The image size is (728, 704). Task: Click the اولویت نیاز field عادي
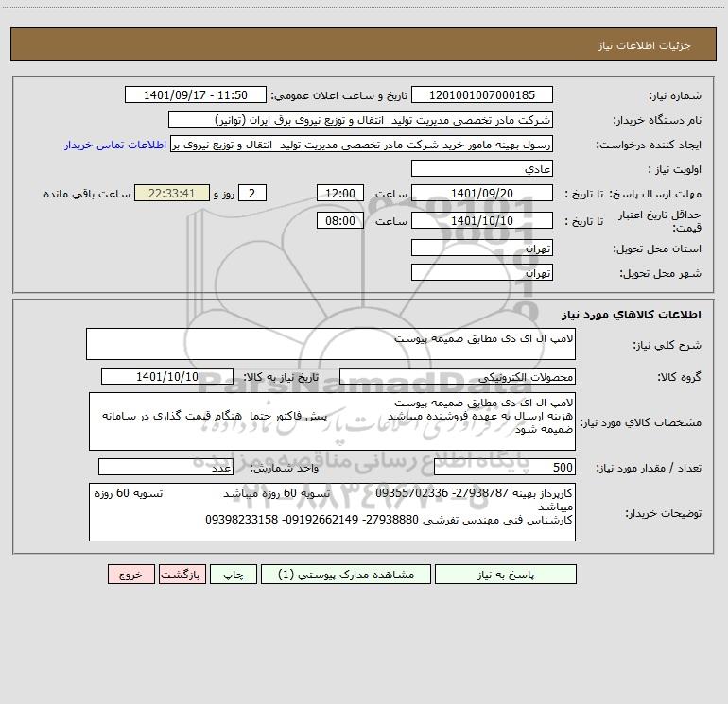pos(482,168)
